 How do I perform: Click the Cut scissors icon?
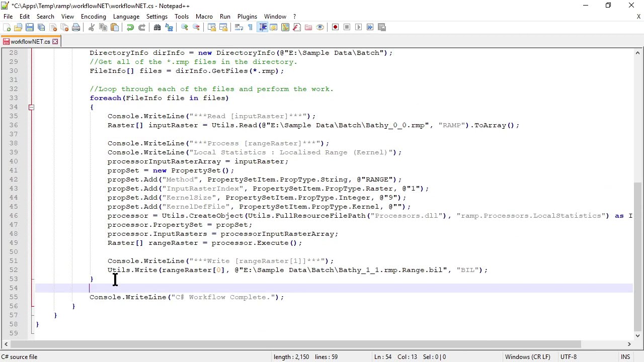92,27
